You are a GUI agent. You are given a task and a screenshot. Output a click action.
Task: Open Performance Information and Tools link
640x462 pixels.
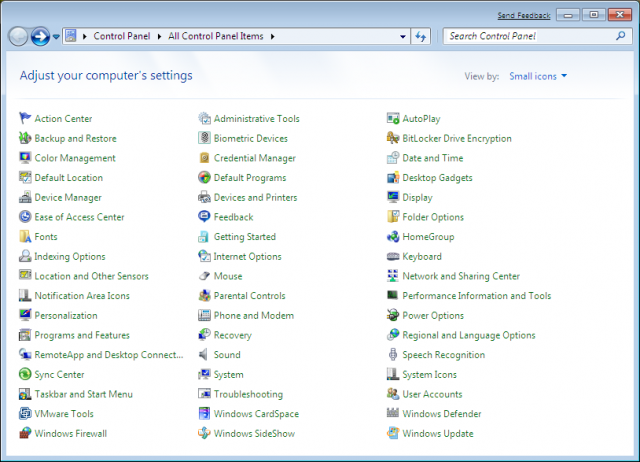pyautogui.click(x=477, y=295)
